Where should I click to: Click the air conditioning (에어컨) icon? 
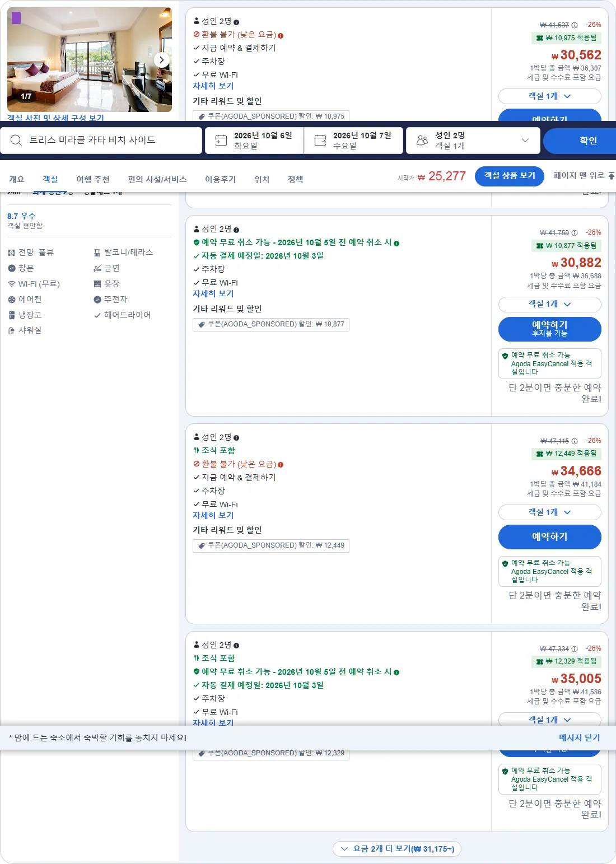[x=11, y=300]
